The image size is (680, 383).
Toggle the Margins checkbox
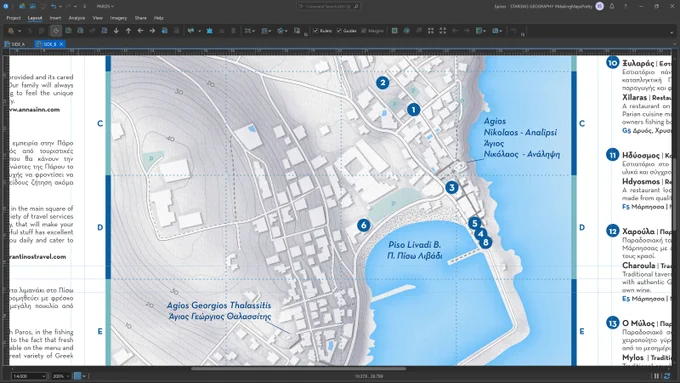point(373,31)
